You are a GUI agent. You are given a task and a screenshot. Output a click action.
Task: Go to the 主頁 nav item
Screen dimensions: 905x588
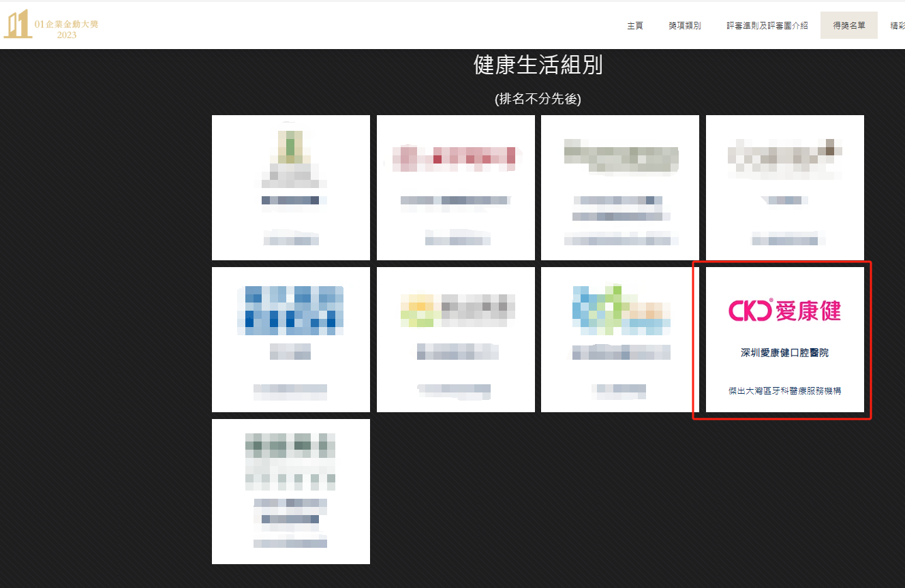click(634, 26)
